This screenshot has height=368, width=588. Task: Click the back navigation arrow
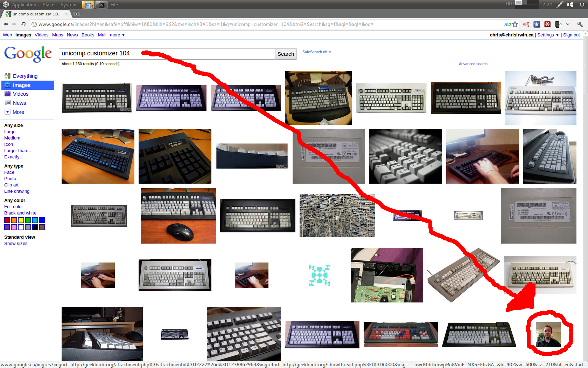tap(6, 24)
